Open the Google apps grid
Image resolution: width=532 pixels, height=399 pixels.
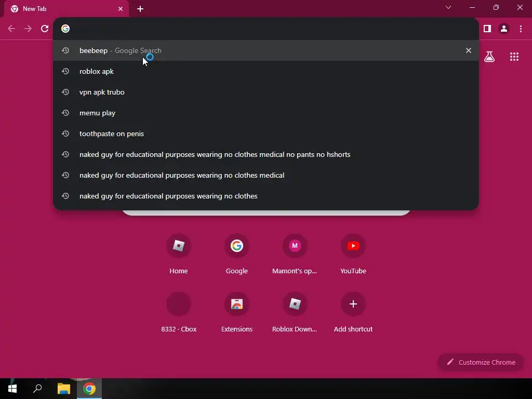click(514, 57)
